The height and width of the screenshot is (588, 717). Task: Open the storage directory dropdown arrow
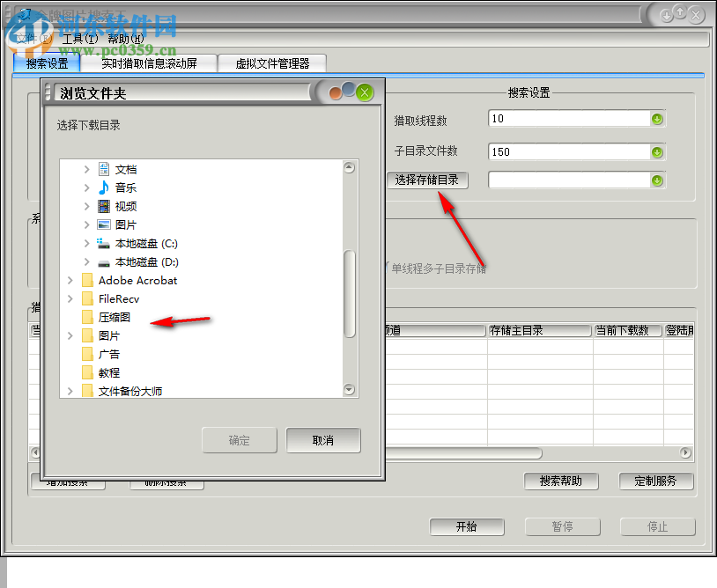(657, 180)
